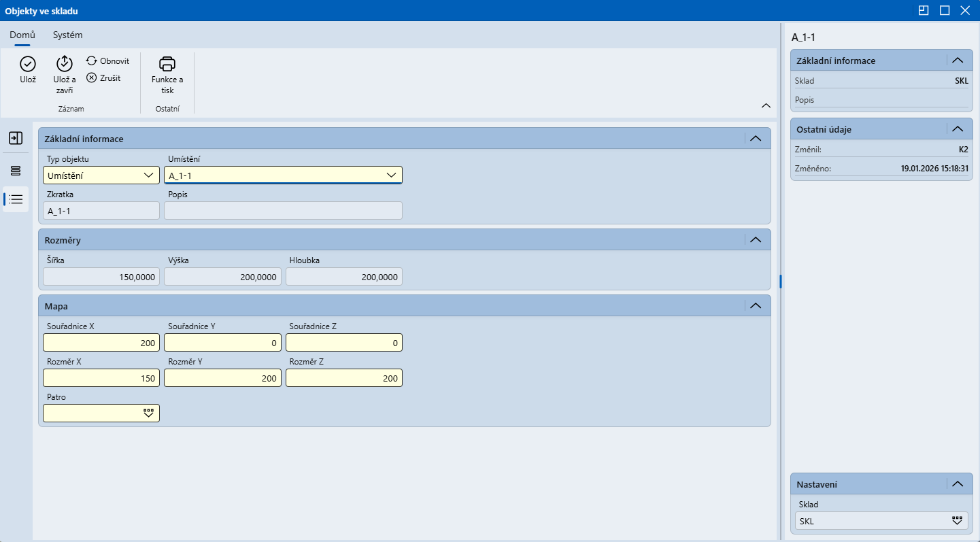The height and width of the screenshot is (542, 980).
Task: Open the Systém ribbon tab
Action: click(x=68, y=35)
